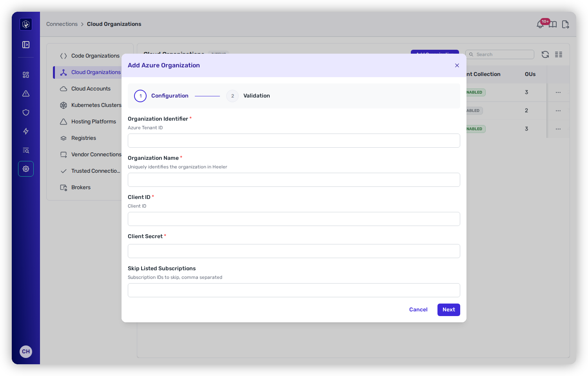Open the CH user avatar
Image resolution: width=588 pixels, height=376 pixels.
(x=26, y=351)
